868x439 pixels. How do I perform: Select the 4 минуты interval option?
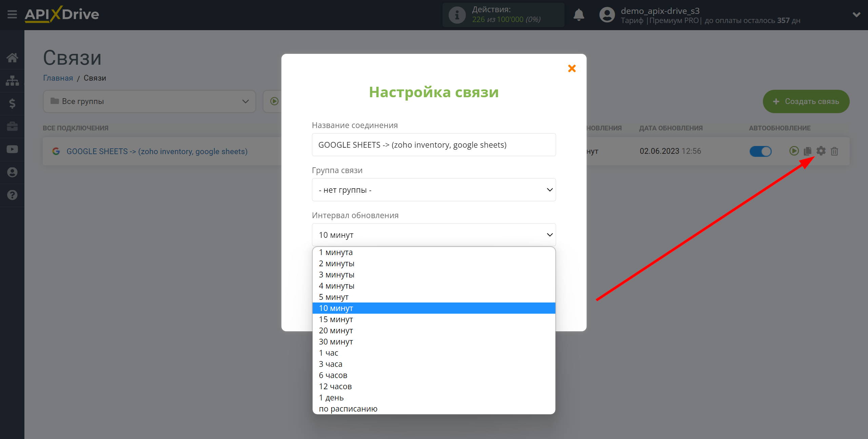coord(434,286)
